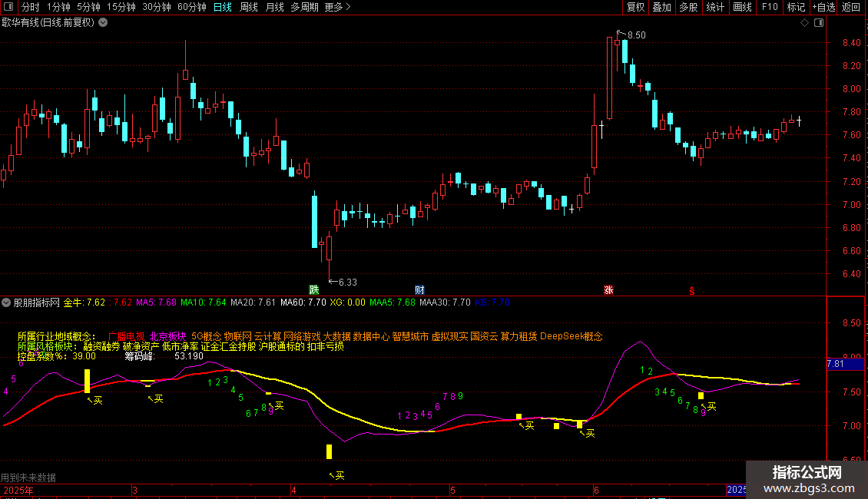The height and width of the screenshot is (499, 868).
Task: Expand the 股朋指标网 indicator dropdown
Action: coord(6,302)
